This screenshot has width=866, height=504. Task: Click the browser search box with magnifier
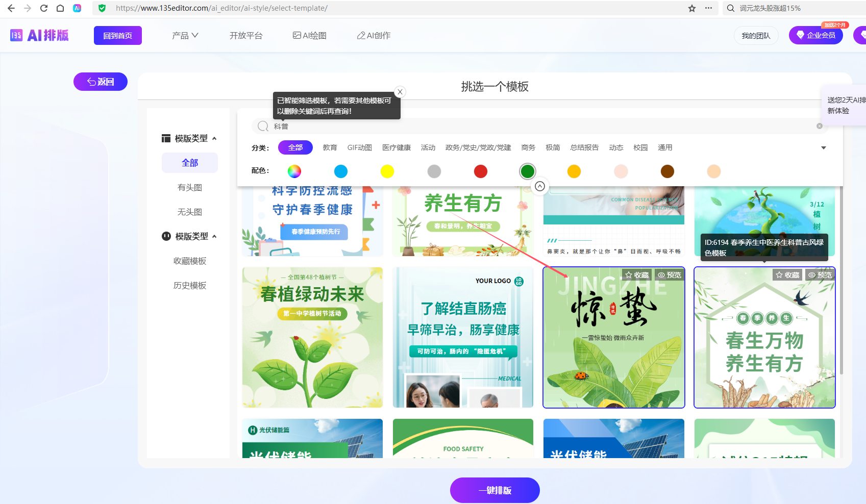pyautogui.click(x=794, y=8)
